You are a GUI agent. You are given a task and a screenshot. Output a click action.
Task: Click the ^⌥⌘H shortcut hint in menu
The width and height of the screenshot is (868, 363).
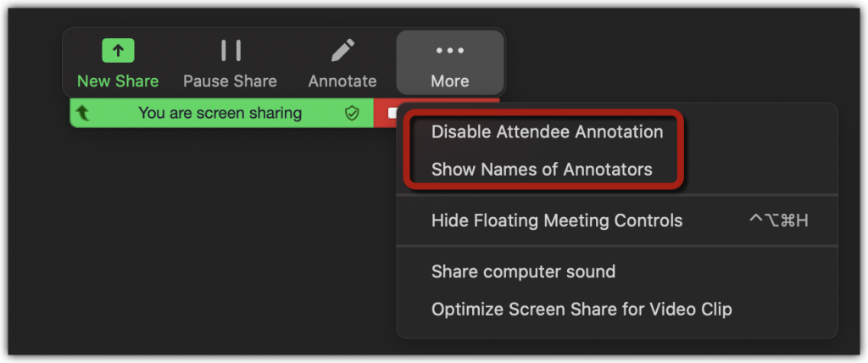click(779, 221)
